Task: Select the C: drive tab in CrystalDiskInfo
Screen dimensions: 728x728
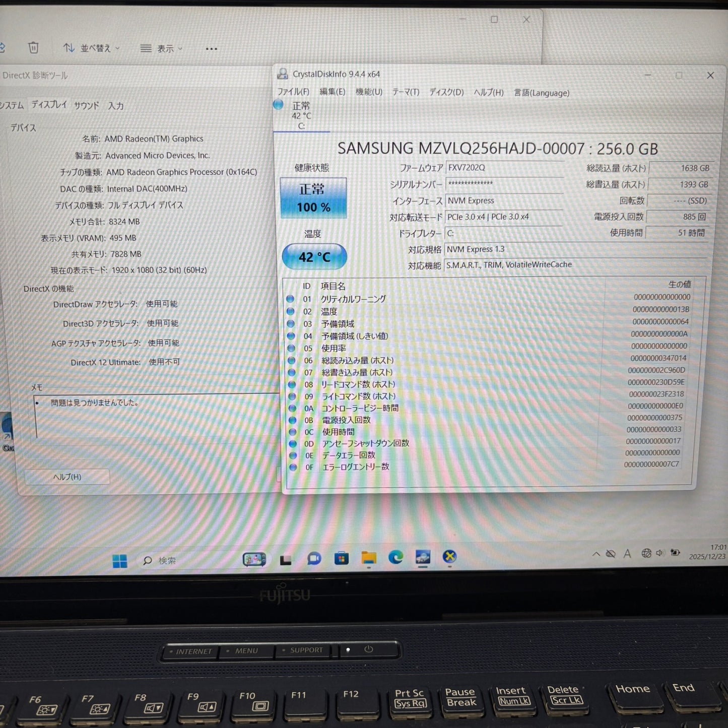Action: tap(301, 116)
